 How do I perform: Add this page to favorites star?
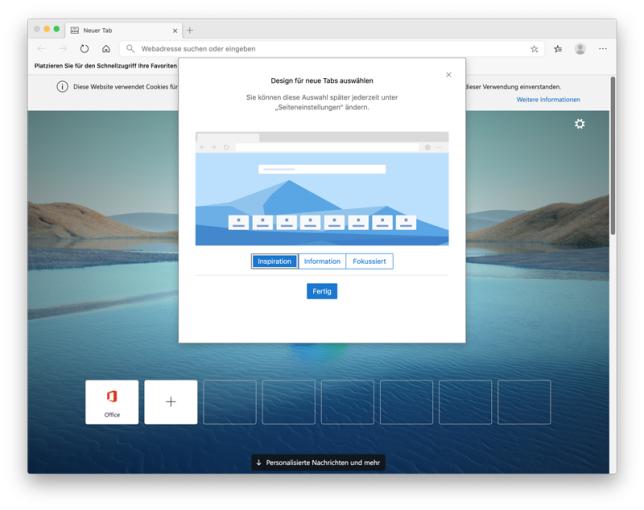[x=534, y=49]
